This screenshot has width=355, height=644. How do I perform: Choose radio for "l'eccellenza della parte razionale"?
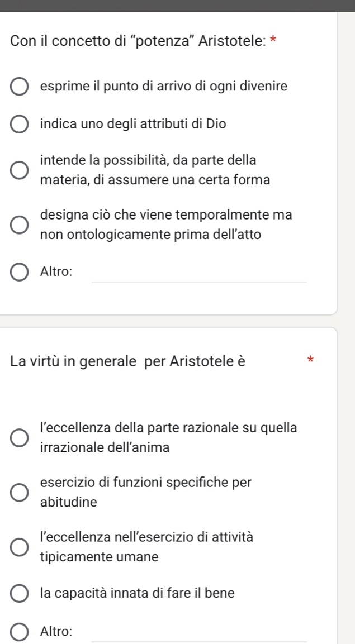(x=20, y=438)
